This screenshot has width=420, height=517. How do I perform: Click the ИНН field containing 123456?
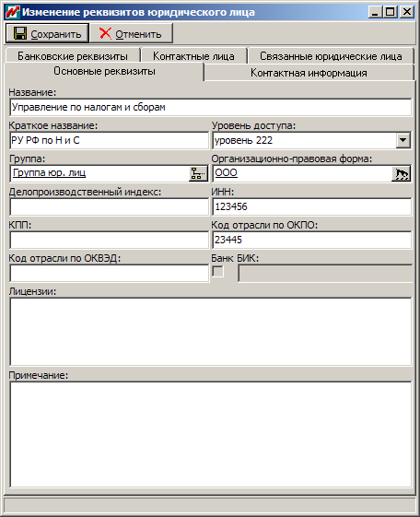click(311, 206)
